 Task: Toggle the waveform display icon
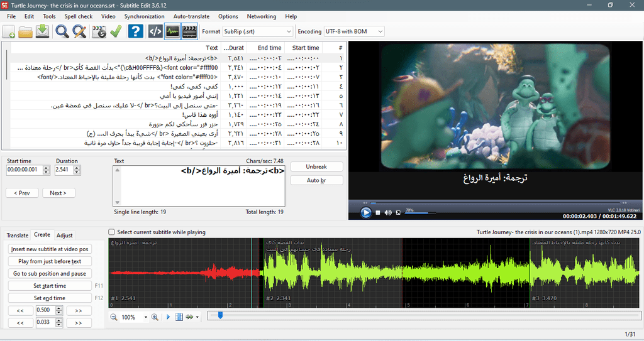coord(172,31)
